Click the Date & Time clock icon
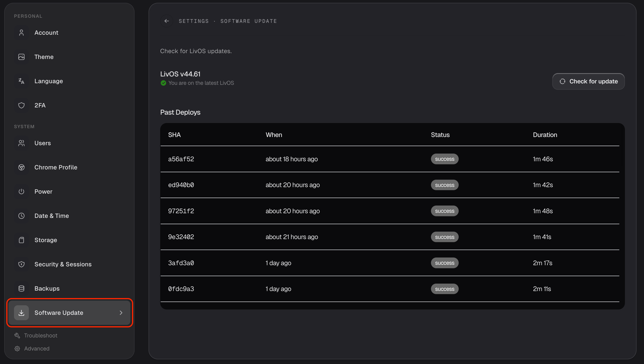This screenshot has height=364, width=644. pyautogui.click(x=21, y=216)
